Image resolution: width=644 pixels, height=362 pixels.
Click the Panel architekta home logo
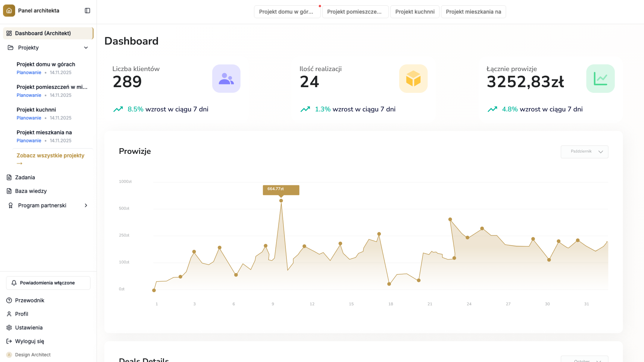pyautogui.click(x=9, y=10)
